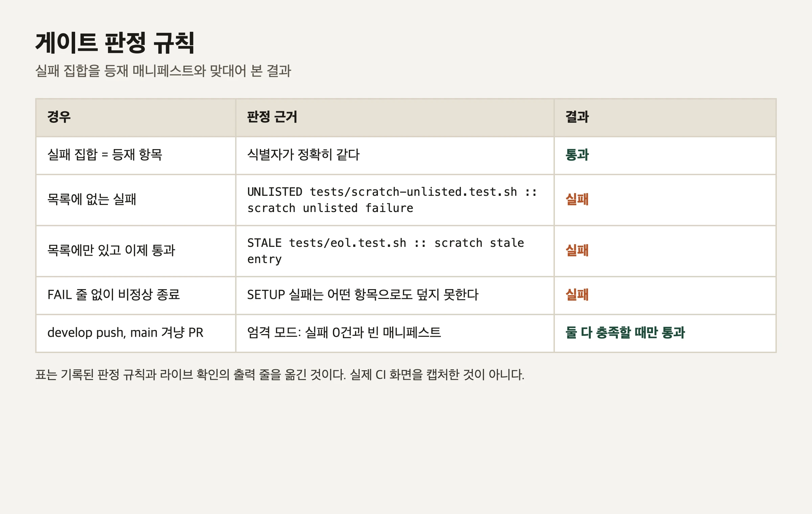The image size is (812, 514).
Task: Click '실패' in the '목록에만 있고 이제 통과' row
Action: (x=577, y=251)
